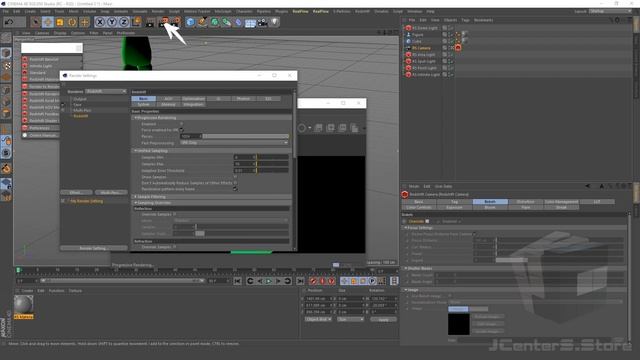This screenshot has height=360, width=640.
Task: Toggle the Z axis lock
Action: pos(124,22)
